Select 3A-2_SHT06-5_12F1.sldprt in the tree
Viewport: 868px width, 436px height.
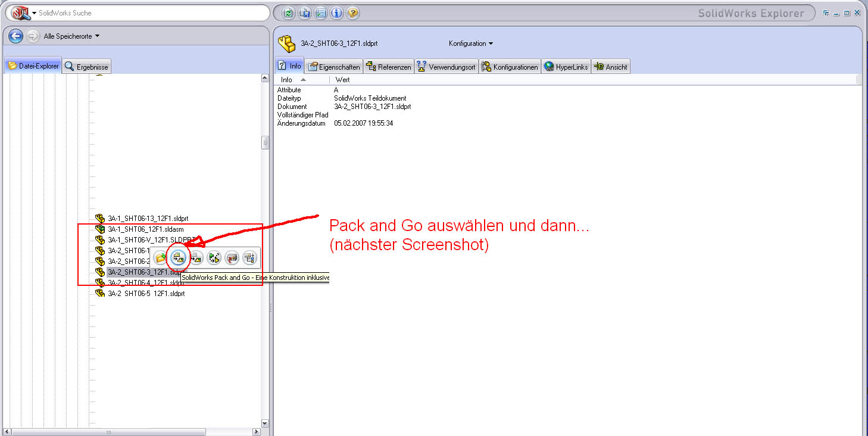pyautogui.click(x=146, y=294)
